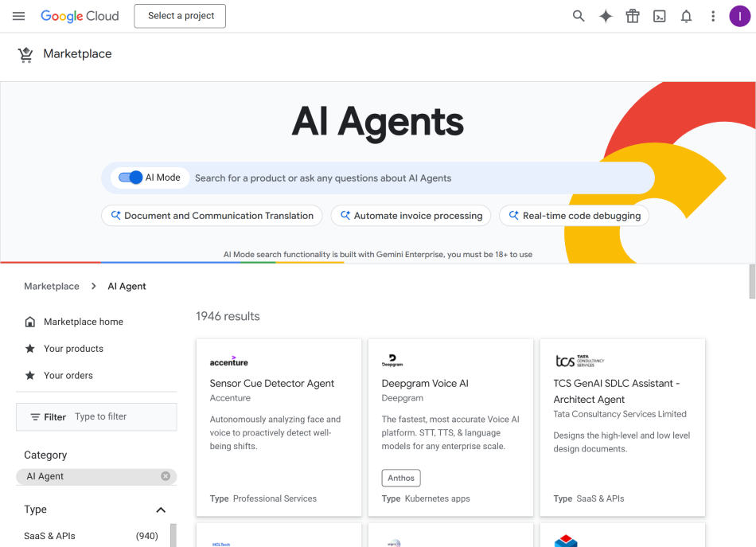Image resolution: width=756 pixels, height=547 pixels.
Task: Open the navigation hamburger menu
Action: click(x=18, y=15)
